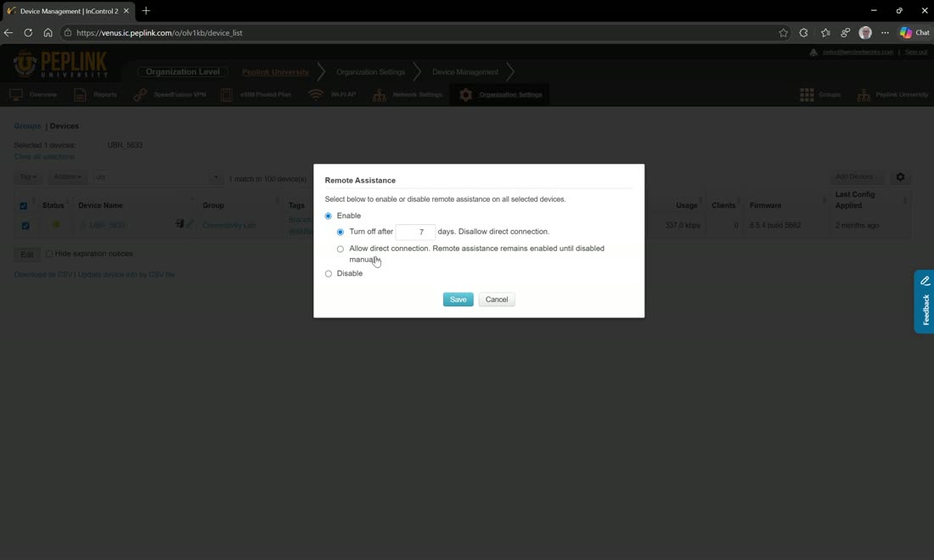The width and height of the screenshot is (934, 560).
Task: Select the Enable radio option
Action: click(x=329, y=216)
